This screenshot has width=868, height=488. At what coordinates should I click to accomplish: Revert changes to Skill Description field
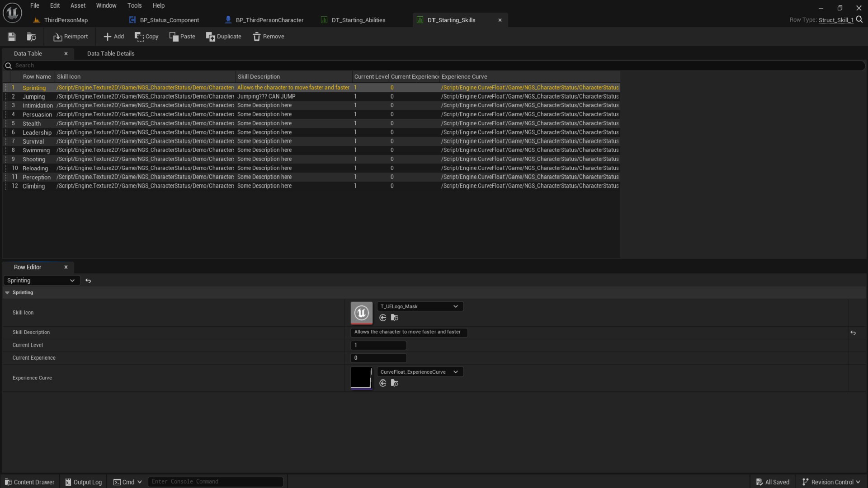(854, 333)
